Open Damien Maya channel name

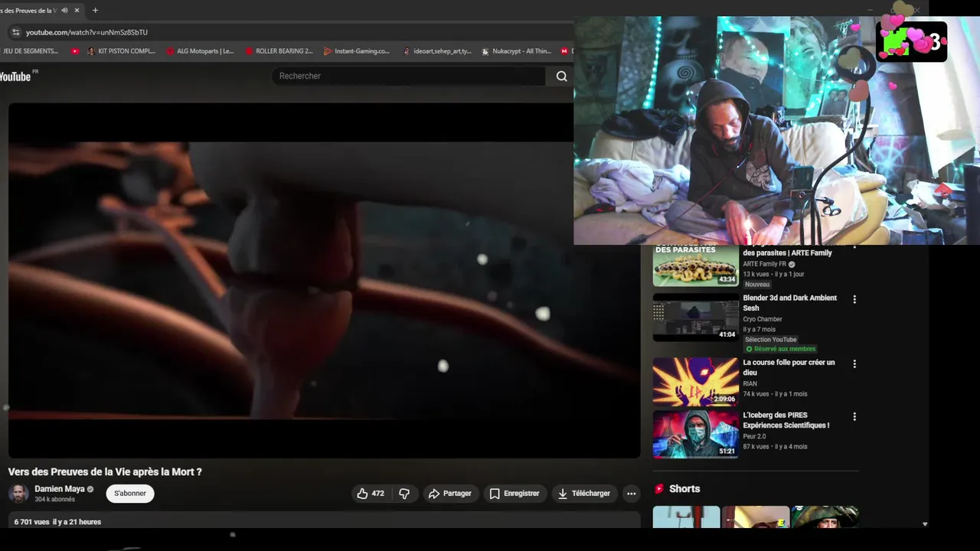pyautogui.click(x=60, y=489)
